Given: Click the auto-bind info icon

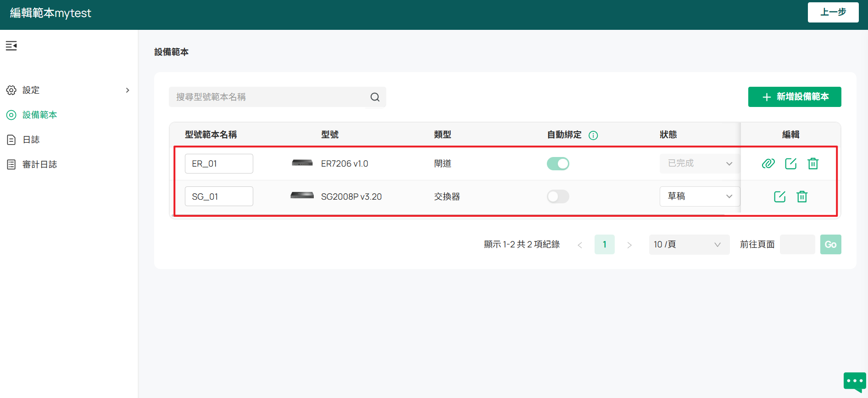Looking at the screenshot, I should 593,135.
